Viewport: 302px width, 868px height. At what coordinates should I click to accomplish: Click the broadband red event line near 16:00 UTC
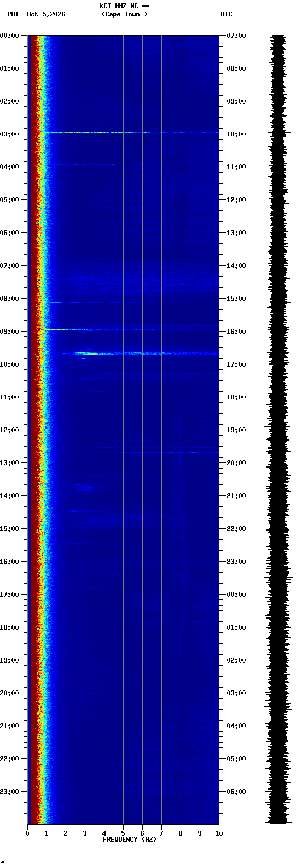tap(129, 329)
